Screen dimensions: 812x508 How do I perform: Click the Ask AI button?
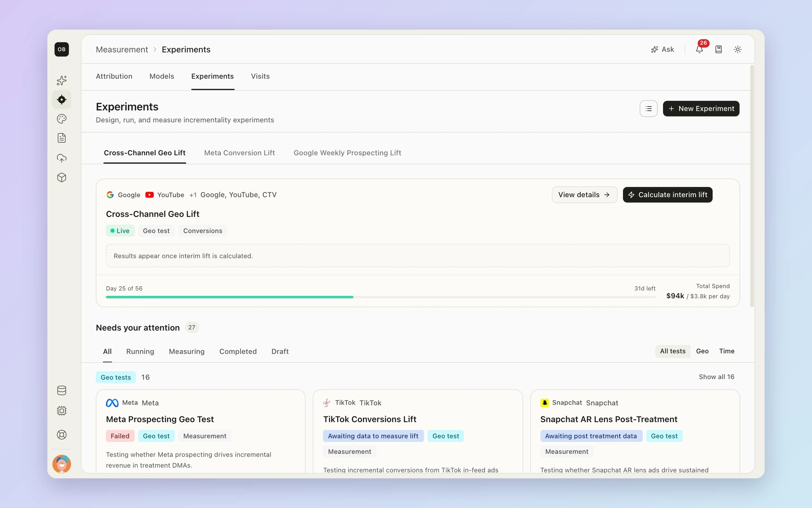pyautogui.click(x=662, y=50)
